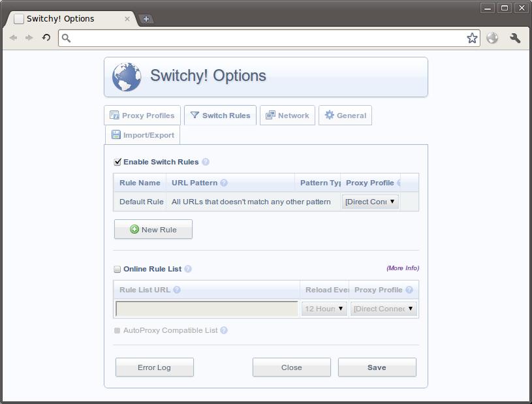Uncheck the Enable Switch Rules checkbox

pyautogui.click(x=117, y=162)
